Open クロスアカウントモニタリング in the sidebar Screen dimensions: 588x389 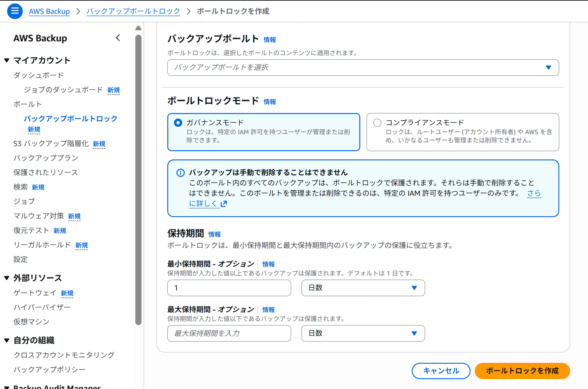pyautogui.click(x=64, y=355)
